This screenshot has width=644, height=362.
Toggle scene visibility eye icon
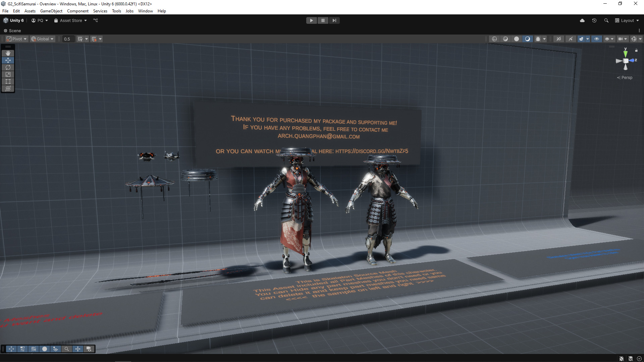(x=597, y=39)
